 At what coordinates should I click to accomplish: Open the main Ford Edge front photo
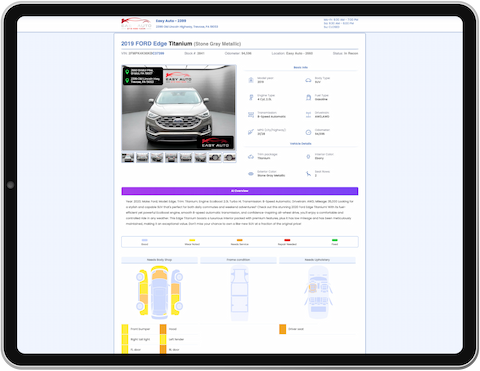[x=179, y=108]
